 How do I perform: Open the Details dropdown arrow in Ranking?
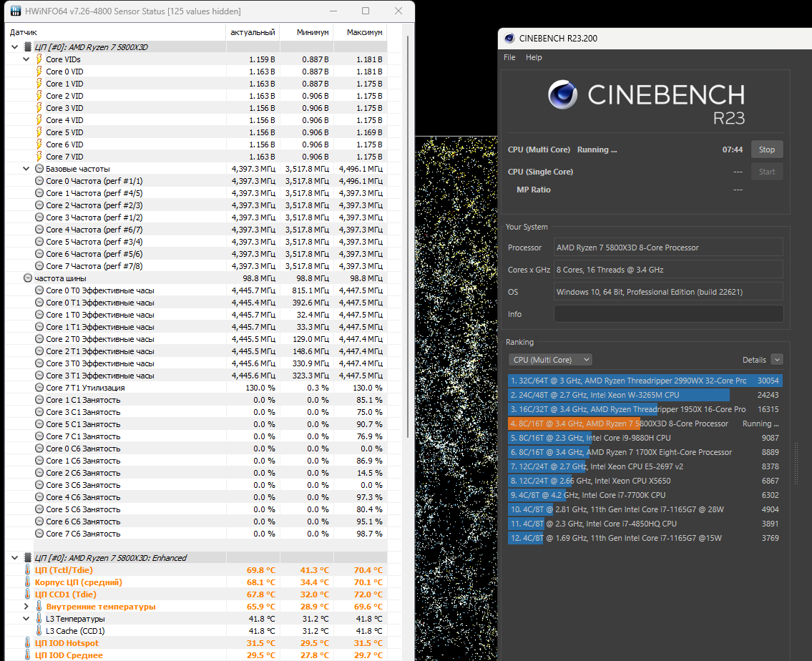point(777,360)
